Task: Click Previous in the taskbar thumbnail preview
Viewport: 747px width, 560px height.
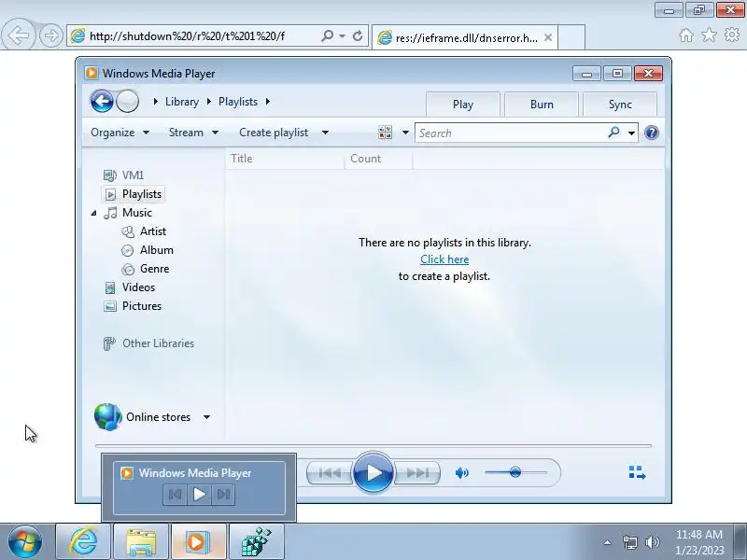Action: pyautogui.click(x=175, y=495)
